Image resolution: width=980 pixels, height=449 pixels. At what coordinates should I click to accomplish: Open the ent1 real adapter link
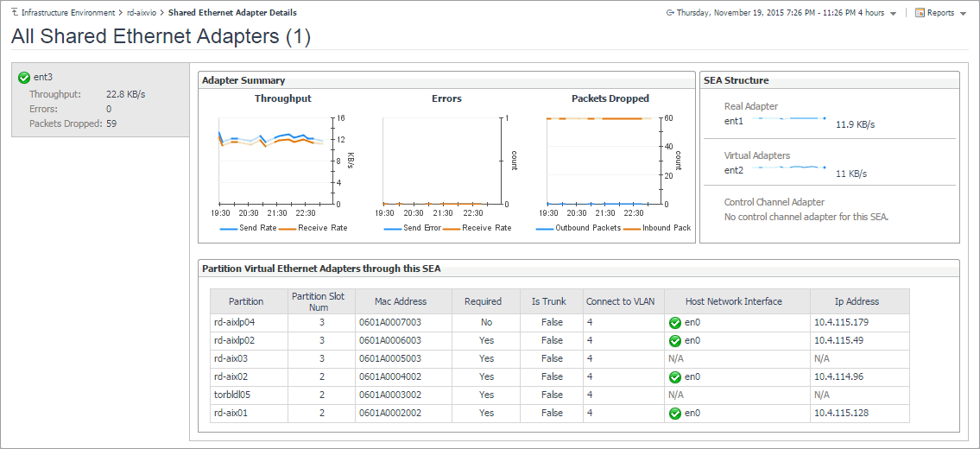point(734,121)
